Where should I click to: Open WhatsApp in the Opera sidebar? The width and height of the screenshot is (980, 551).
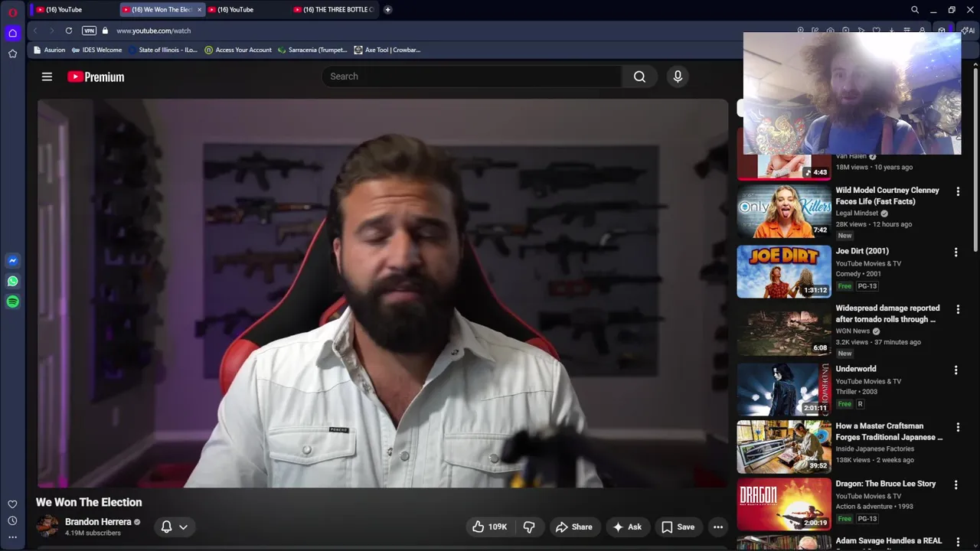click(12, 282)
